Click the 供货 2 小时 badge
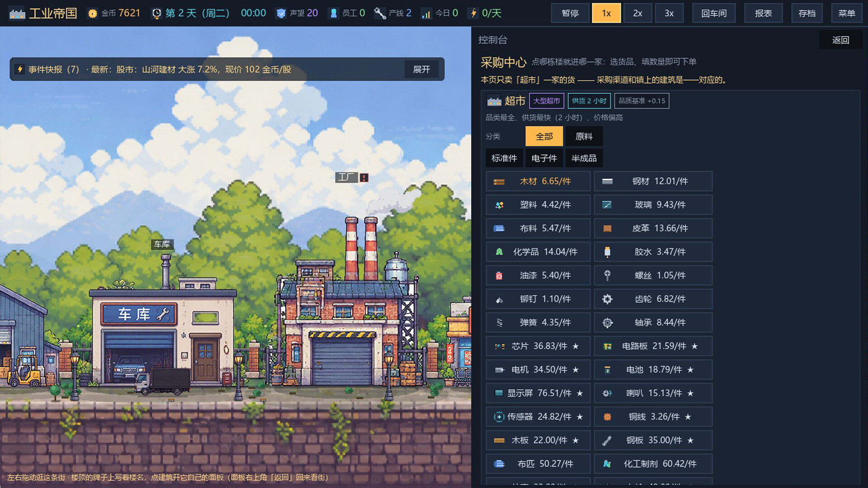Viewport: 868px width, 488px height. [x=589, y=101]
